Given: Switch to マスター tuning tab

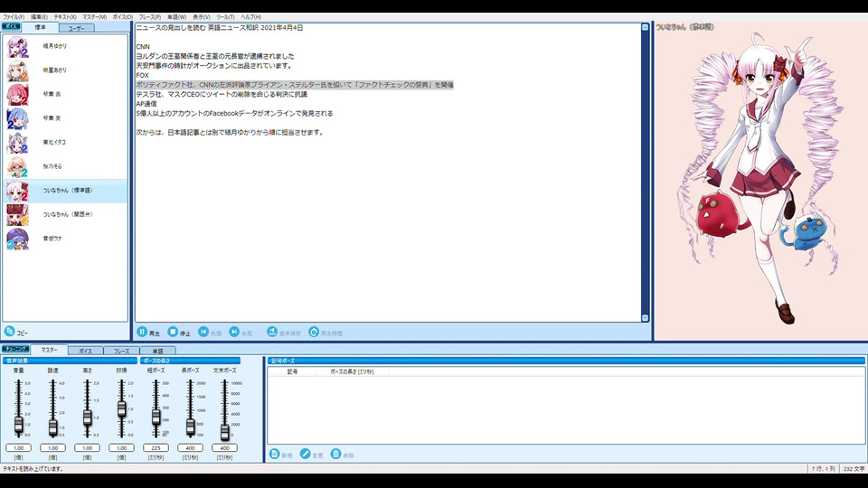Looking at the screenshot, I should [49, 350].
